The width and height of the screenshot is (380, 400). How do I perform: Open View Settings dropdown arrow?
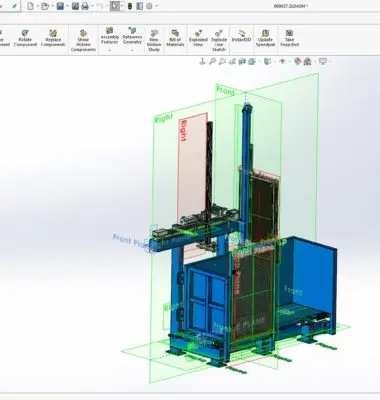(x=329, y=61)
